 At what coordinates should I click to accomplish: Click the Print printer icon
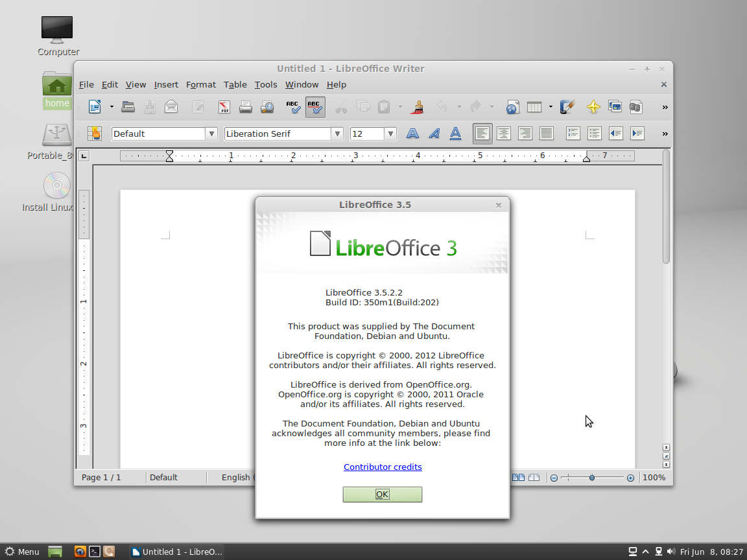coord(245,107)
